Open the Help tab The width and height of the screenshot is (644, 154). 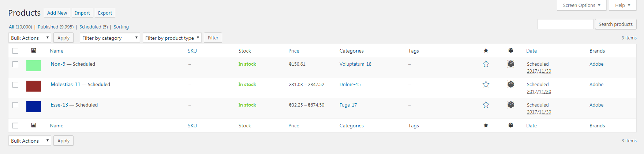pyautogui.click(x=623, y=5)
